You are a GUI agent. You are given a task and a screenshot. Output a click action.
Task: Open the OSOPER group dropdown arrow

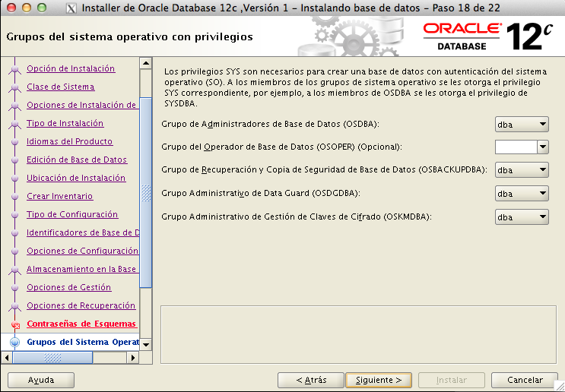coord(543,147)
